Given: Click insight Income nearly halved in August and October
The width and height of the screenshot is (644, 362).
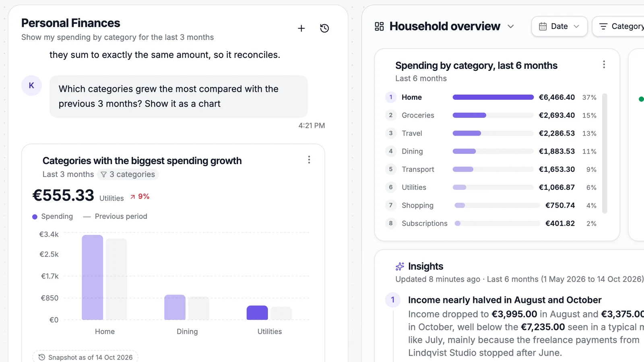Looking at the screenshot, I should (505, 300).
